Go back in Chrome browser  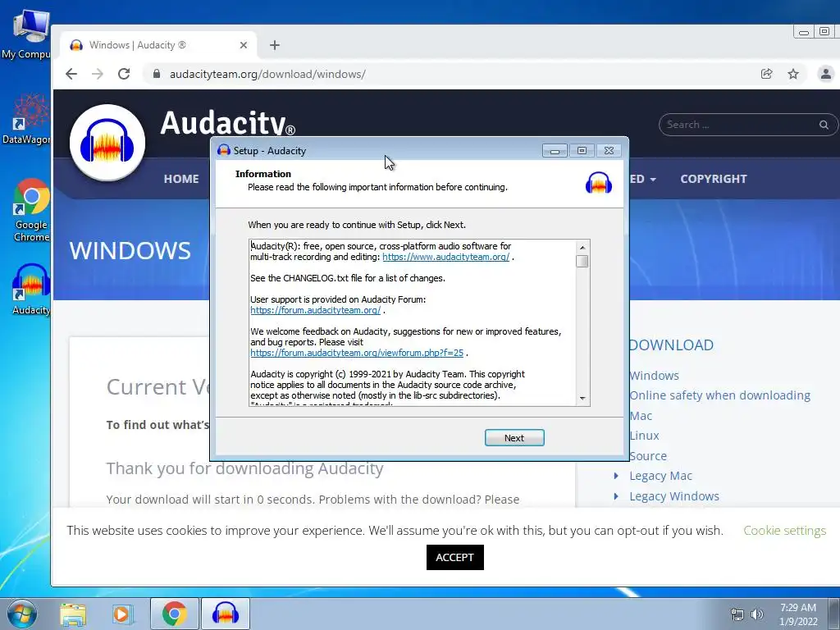pyautogui.click(x=71, y=74)
